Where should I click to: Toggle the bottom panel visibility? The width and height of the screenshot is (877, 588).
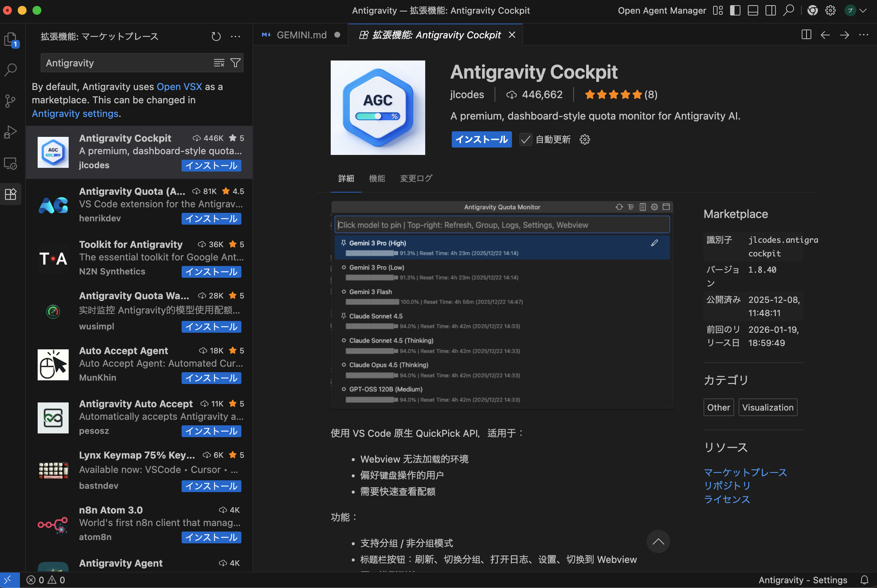click(752, 10)
